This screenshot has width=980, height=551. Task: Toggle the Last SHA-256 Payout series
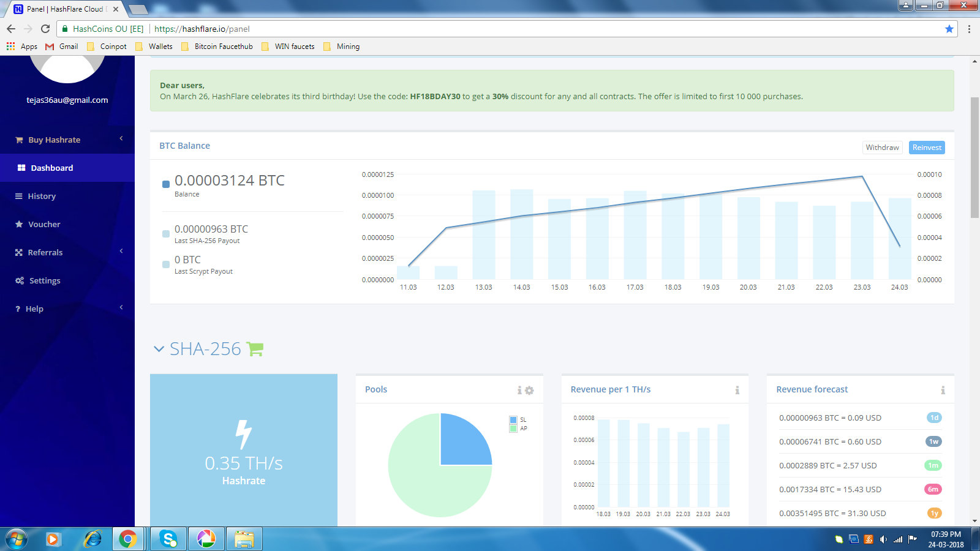tap(165, 234)
